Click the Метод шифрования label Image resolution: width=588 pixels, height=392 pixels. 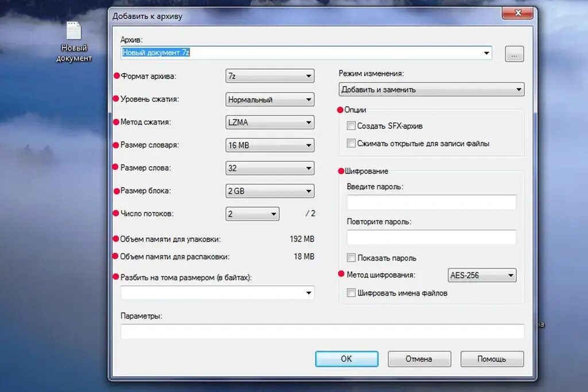pos(381,275)
